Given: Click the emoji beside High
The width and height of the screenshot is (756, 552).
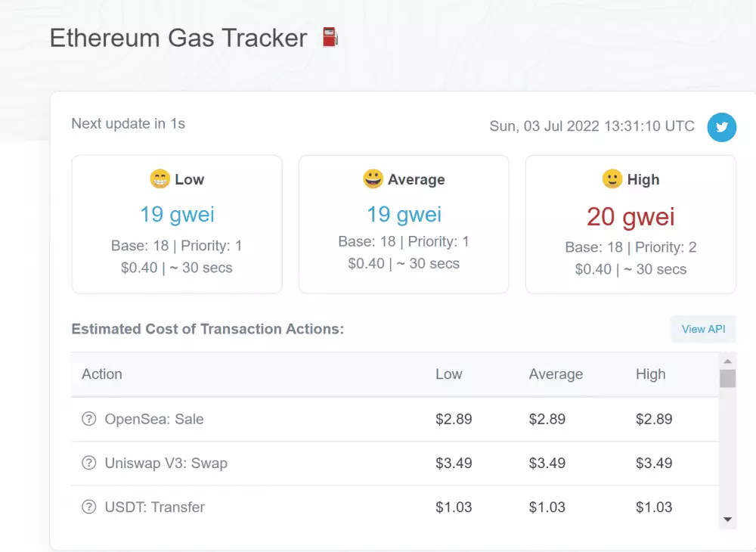Looking at the screenshot, I should pos(612,179).
